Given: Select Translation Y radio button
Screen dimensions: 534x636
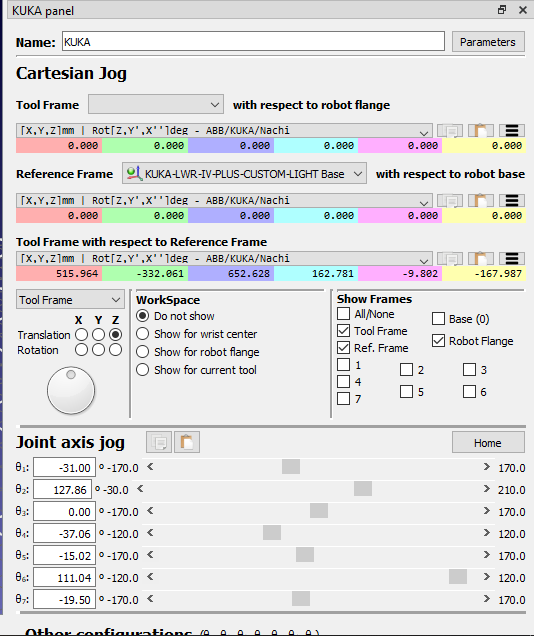Looking at the screenshot, I should point(99,335).
